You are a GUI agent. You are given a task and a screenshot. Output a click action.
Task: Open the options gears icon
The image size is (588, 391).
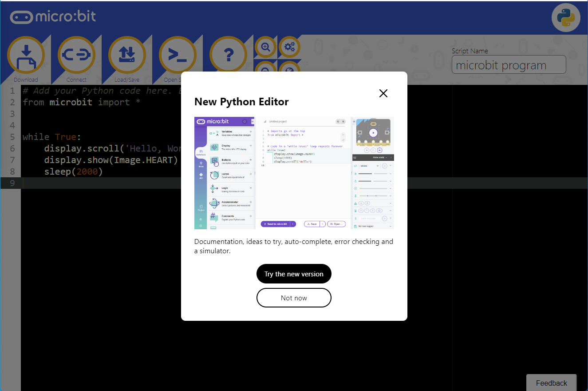pyautogui.click(x=289, y=47)
